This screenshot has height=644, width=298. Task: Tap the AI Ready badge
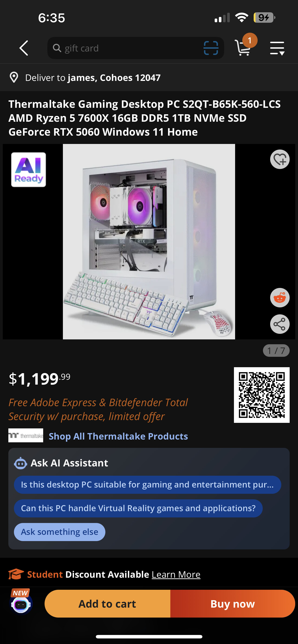29,170
